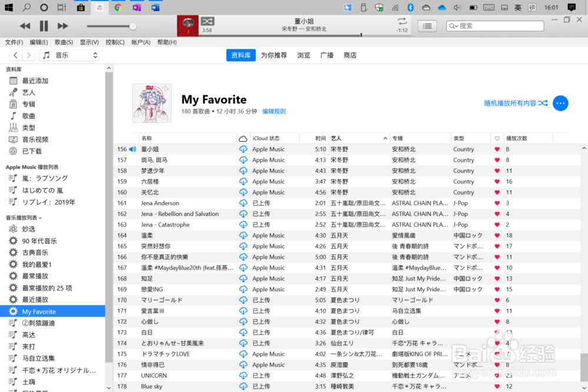Click the now-playing album artwork thumbnail
This screenshot has height=392, width=588.
coord(188,25)
